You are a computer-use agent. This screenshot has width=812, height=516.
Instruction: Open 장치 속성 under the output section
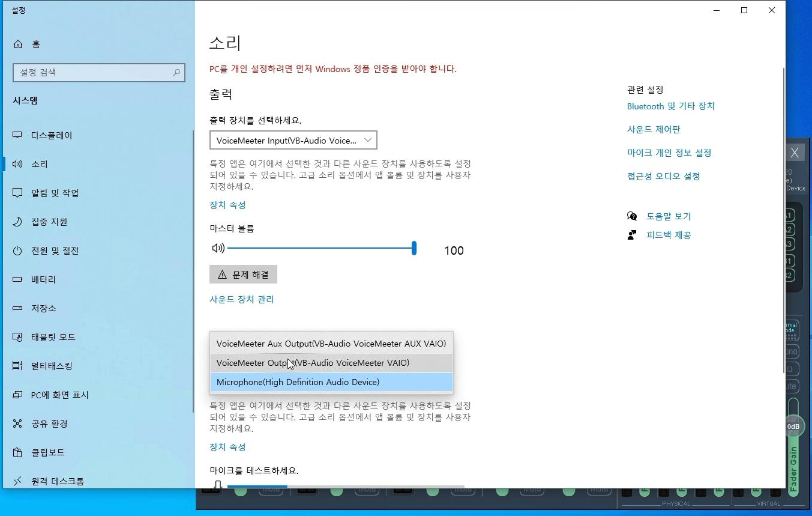[227, 205]
